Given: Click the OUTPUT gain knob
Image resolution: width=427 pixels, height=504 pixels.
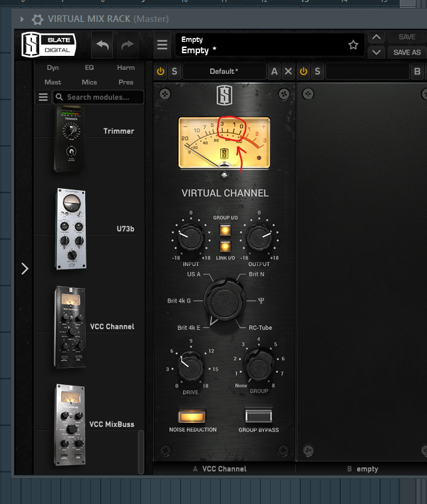Looking at the screenshot, I should click(259, 237).
